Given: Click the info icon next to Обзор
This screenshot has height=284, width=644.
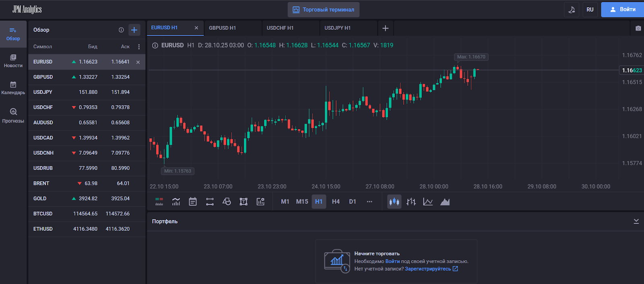Looking at the screenshot, I should (x=121, y=30).
